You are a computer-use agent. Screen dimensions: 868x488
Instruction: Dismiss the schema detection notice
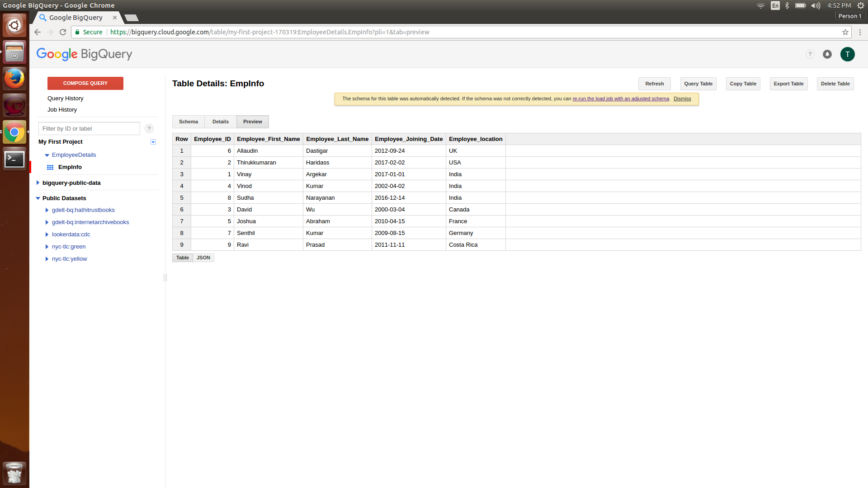click(x=682, y=99)
